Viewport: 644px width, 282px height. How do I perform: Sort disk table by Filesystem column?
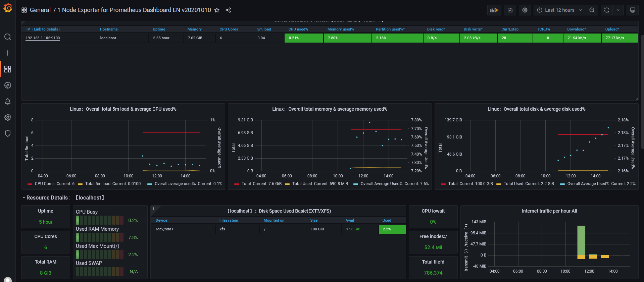pyautogui.click(x=229, y=220)
